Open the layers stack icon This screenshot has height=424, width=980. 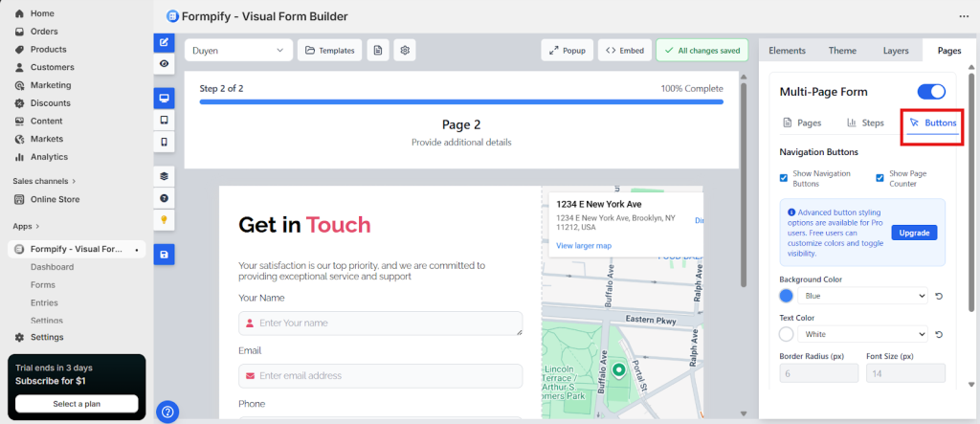(165, 176)
